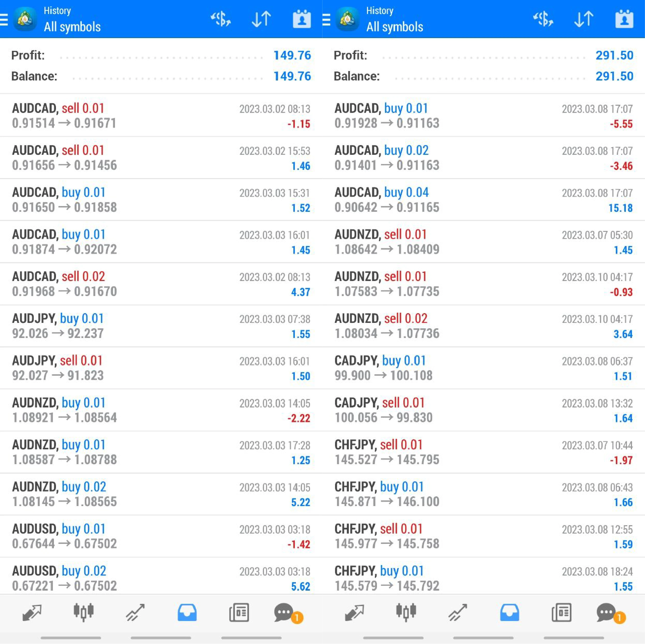
Task: Open AUDJPY buy 0.01 trade row
Action: coord(161,326)
